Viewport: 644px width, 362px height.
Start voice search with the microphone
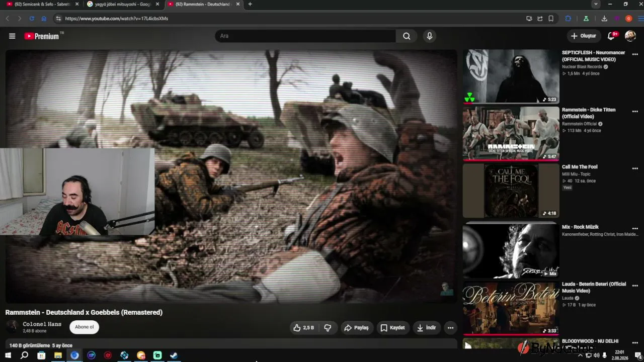429,36
